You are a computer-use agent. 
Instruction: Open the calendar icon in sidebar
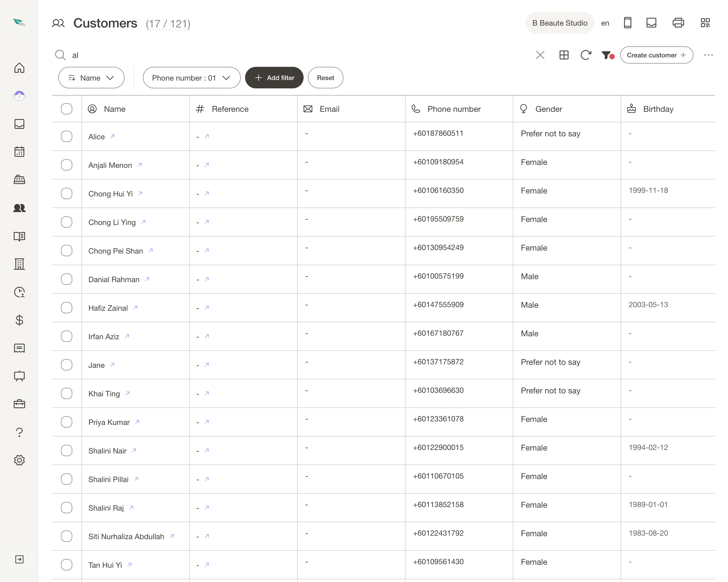(x=19, y=152)
